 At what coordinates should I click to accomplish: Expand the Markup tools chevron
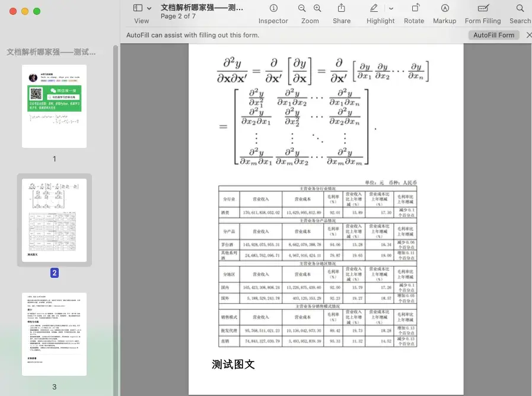click(391, 8)
